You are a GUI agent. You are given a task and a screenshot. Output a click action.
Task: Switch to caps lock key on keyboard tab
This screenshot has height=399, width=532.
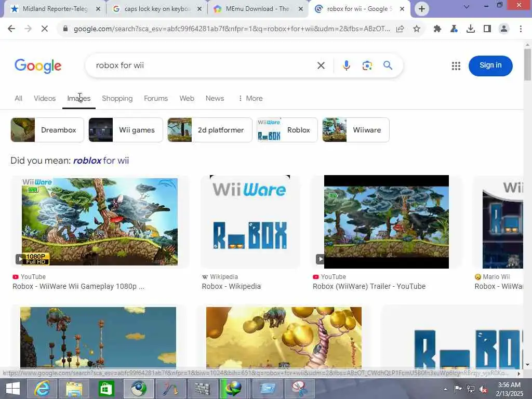[x=156, y=9]
